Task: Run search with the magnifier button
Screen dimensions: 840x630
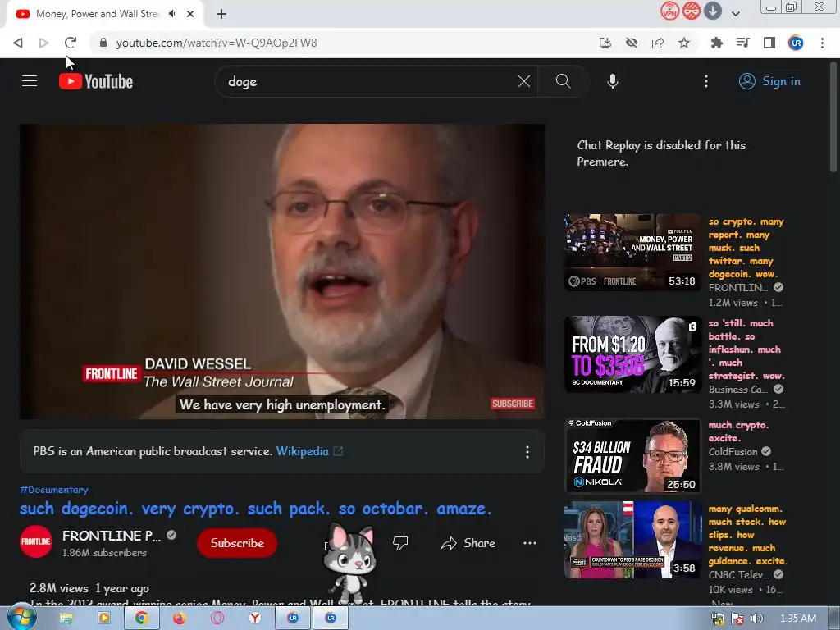Action: [x=563, y=81]
